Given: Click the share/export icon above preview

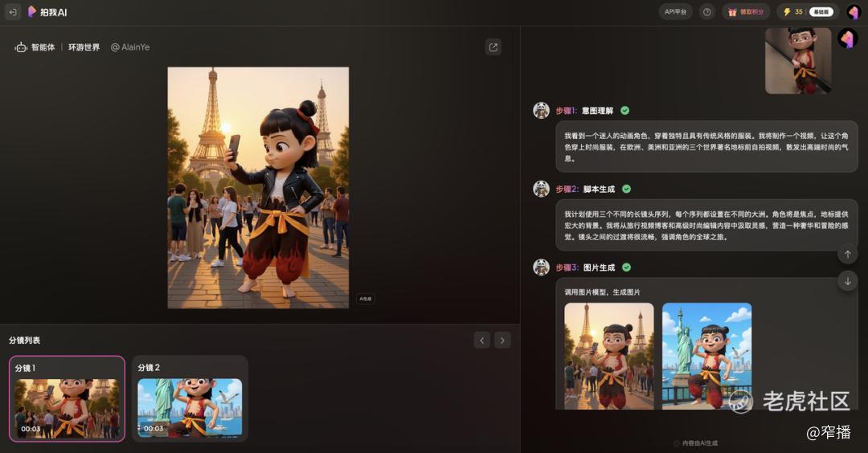Looking at the screenshot, I should pos(493,47).
